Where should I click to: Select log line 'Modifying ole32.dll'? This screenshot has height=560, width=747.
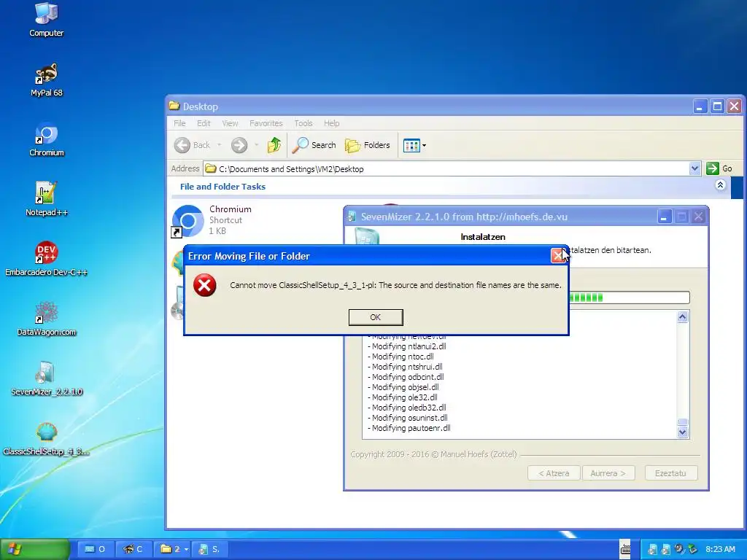403,397
